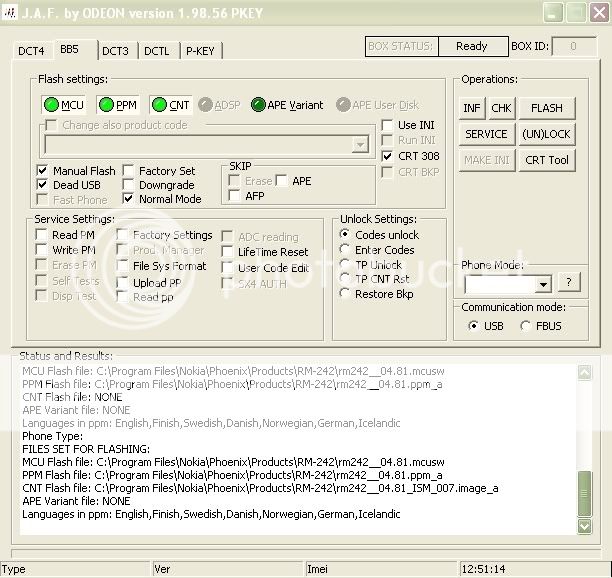Click the 12:51:14 clock in status bar
The width and height of the screenshot is (612, 578).
[483, 569]
